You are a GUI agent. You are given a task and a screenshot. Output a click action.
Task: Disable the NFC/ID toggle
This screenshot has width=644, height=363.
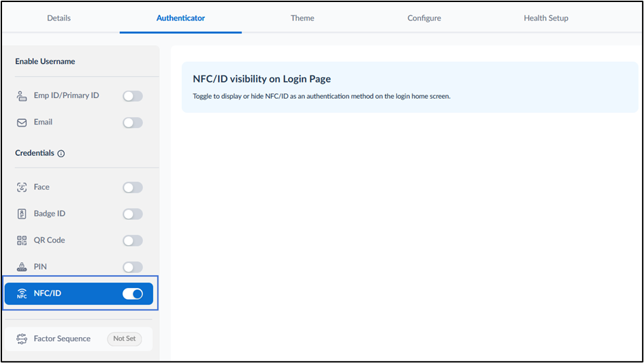click(133, 294)
